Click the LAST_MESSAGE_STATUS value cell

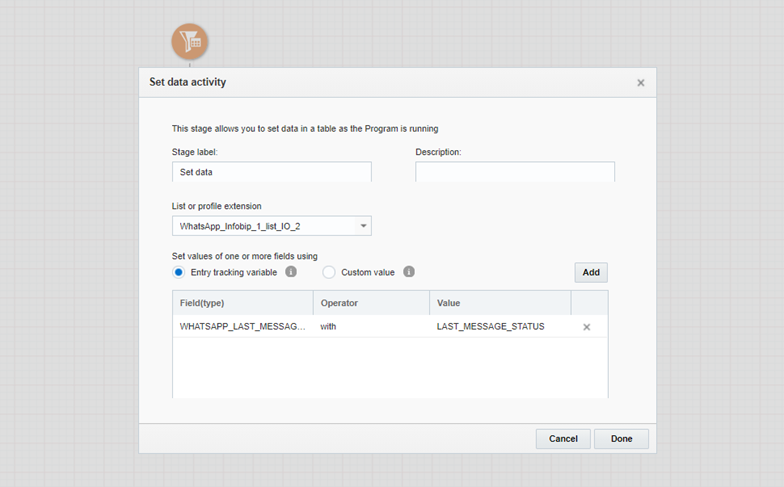point(491,327)
